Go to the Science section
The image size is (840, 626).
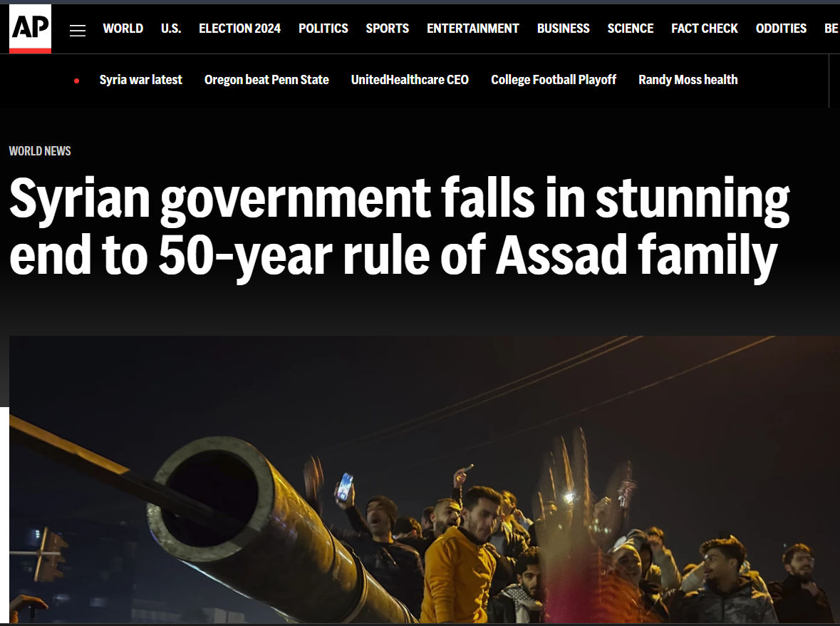630,29
